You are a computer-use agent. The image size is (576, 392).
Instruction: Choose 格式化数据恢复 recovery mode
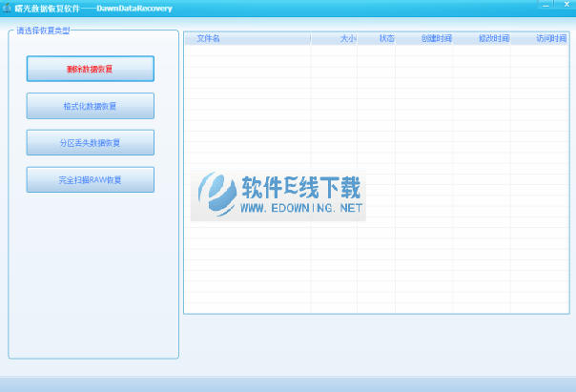(91, 106)
